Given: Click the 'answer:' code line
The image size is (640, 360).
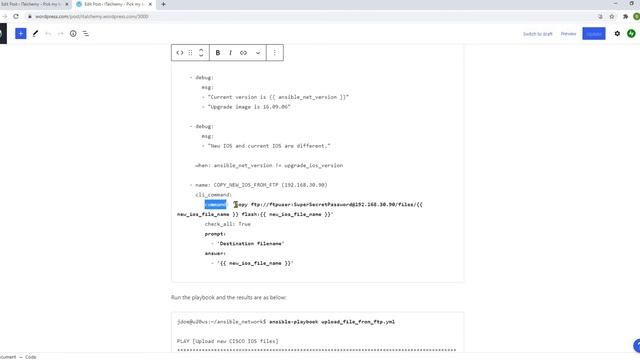Looking at the screenshot, I should 215,253.
